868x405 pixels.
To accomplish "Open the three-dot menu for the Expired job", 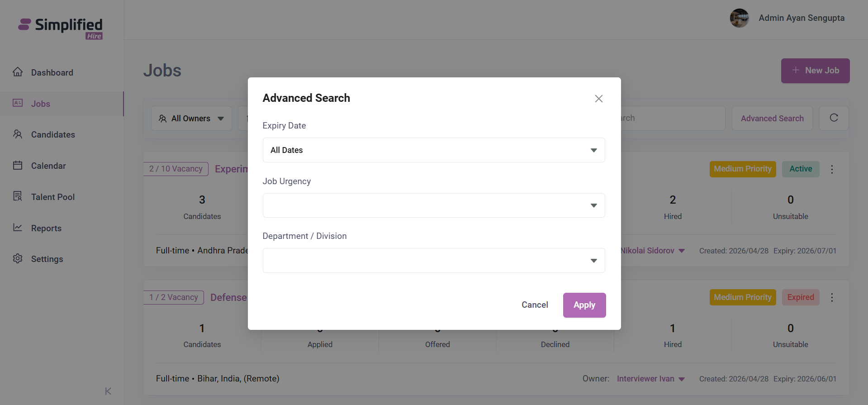I will [x=832, y=297].
